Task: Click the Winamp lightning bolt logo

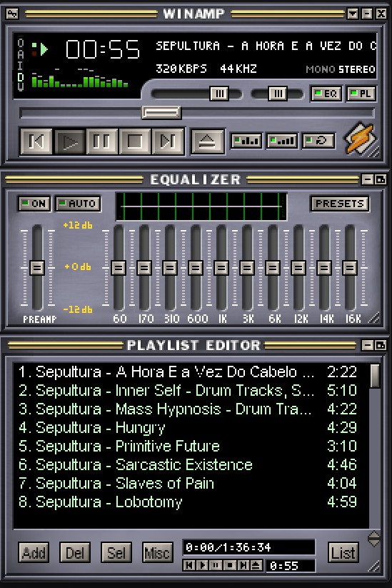Action: click(x=360, y=139)
